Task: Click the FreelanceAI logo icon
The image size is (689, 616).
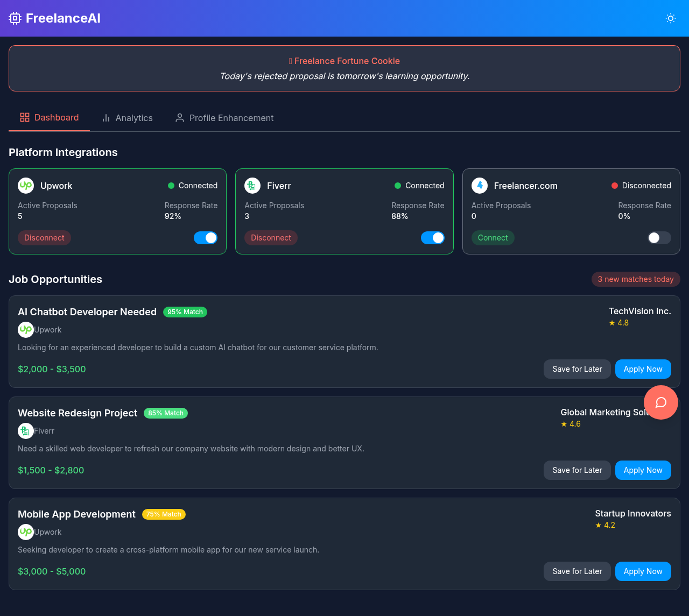Action: pyautogui.click(x=15, y=18)
